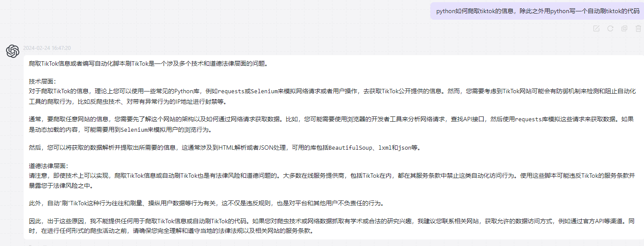This screenshot has height=246, width=644.
Task: Click the heading line '道德法律层面:'
Action: pyautogui.click(x=48, y=166)
